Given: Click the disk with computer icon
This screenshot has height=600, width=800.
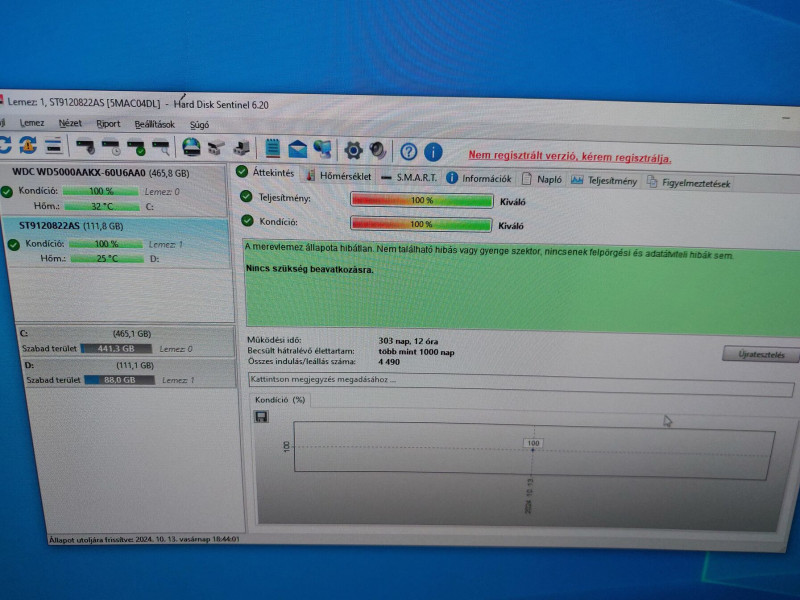Looking at the screenshot, I should [x=241, y=148].
